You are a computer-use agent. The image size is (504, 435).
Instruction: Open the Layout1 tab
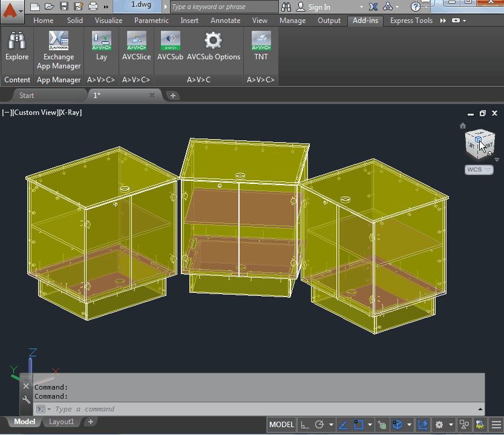click(x=61, y=422)
